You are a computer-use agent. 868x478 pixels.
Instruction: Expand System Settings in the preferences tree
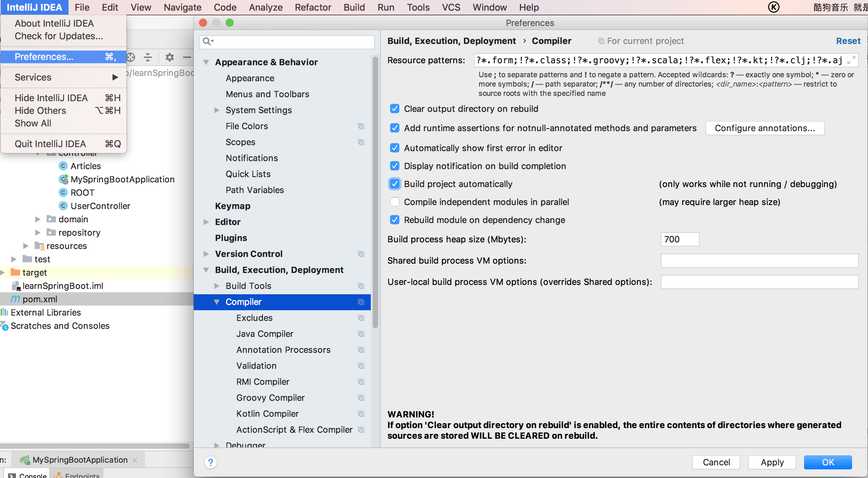pyautogui.click(x=217, y=110)
